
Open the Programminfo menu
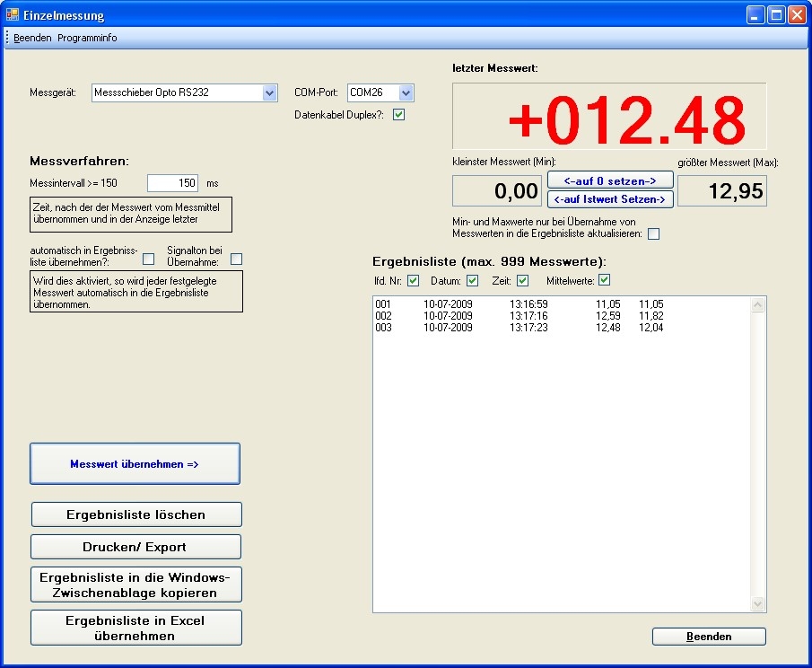87,38
